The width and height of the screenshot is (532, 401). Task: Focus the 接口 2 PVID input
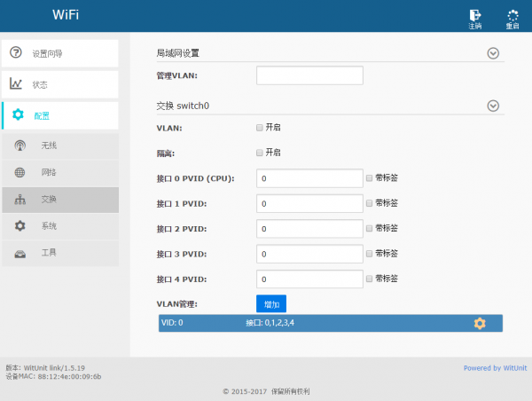(309, 229)
